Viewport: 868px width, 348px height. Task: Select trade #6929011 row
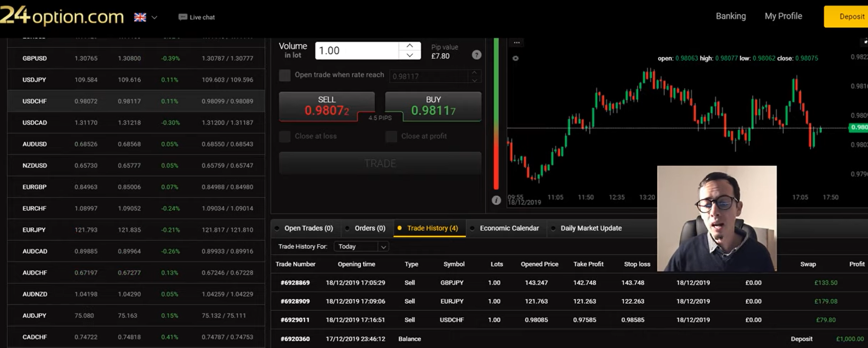click(x=569, y=319)
